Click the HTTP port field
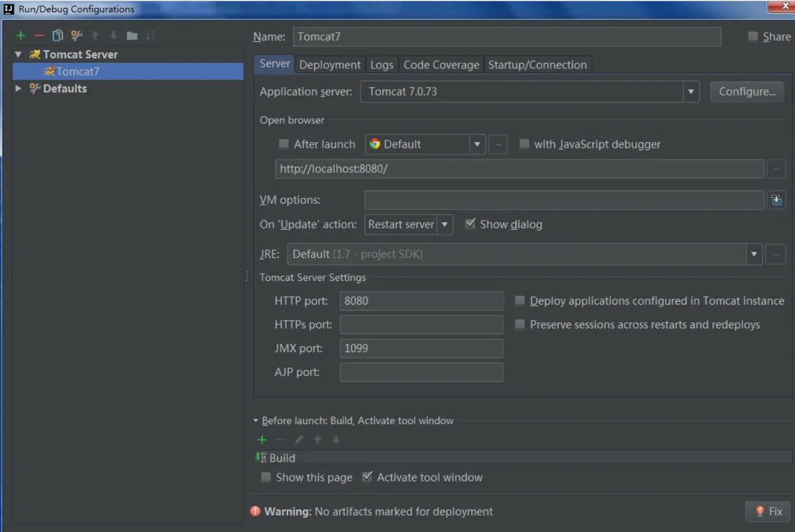 tap(422, 301)
